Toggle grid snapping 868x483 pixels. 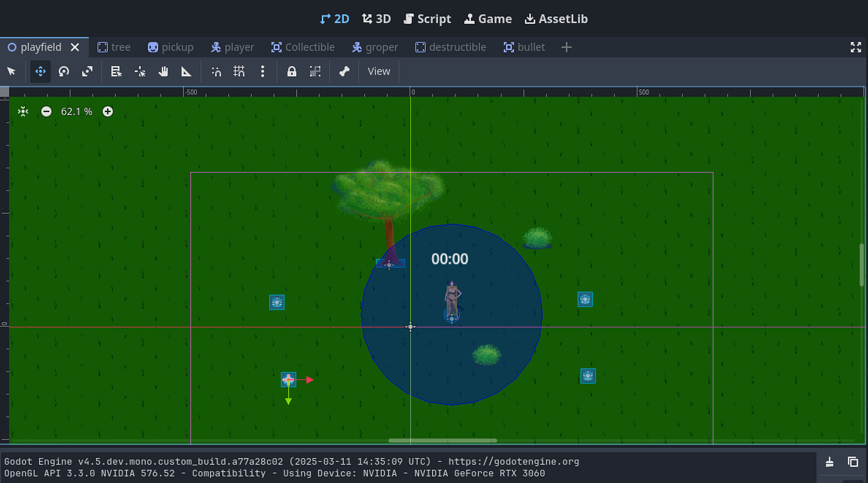click(239, 71)
